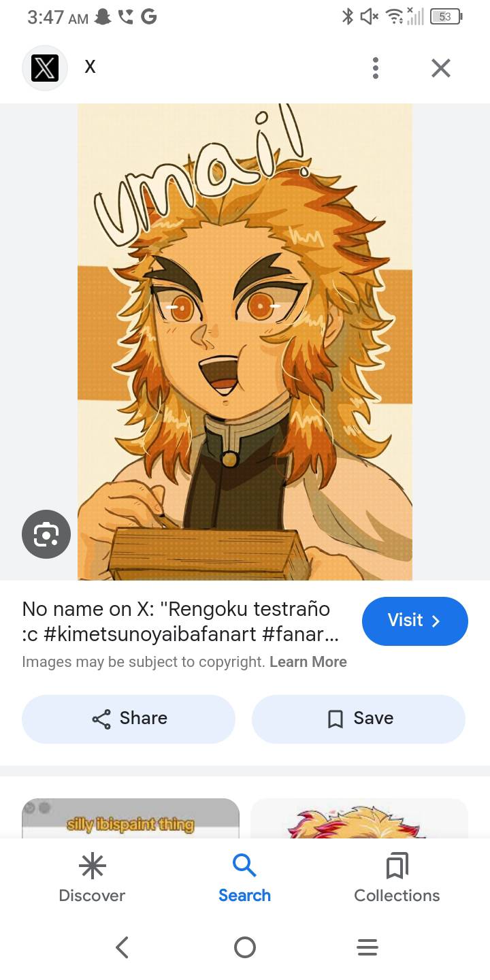Save image to collections
The width and height of the screenshot is (490, 980).
pyautogui.click(x=359, y=719)
